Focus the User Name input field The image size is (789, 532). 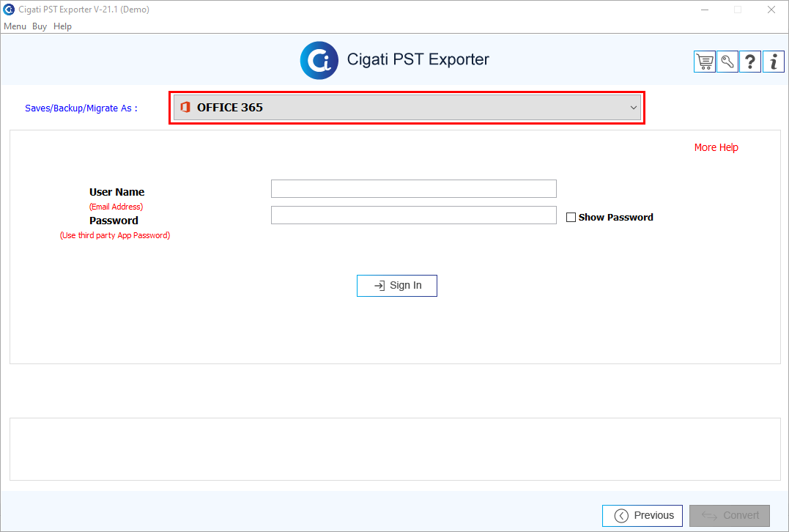click(x=414, y=189)
